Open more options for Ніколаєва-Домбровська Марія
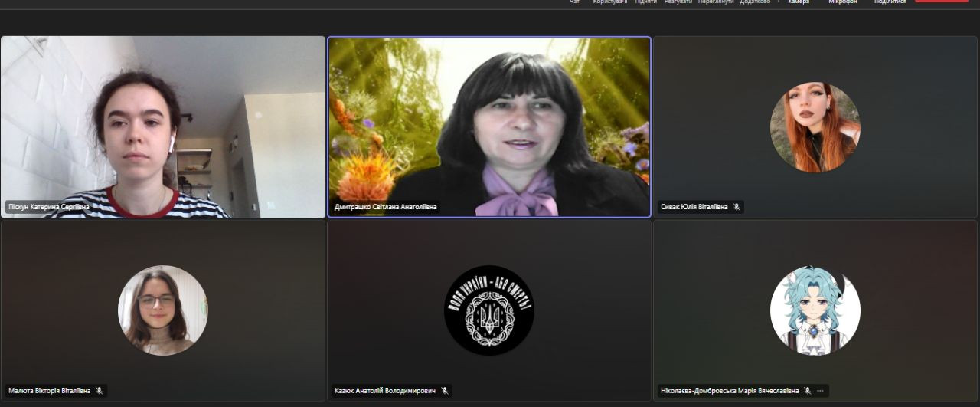Image resolution: width=980 pixels, height=407 pixels. click(821, 391)
